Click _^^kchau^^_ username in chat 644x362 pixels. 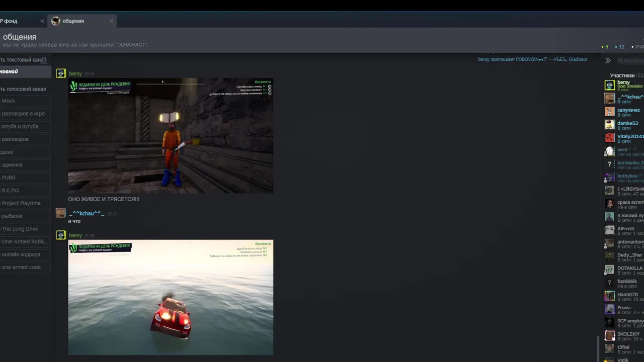point(87,214)
